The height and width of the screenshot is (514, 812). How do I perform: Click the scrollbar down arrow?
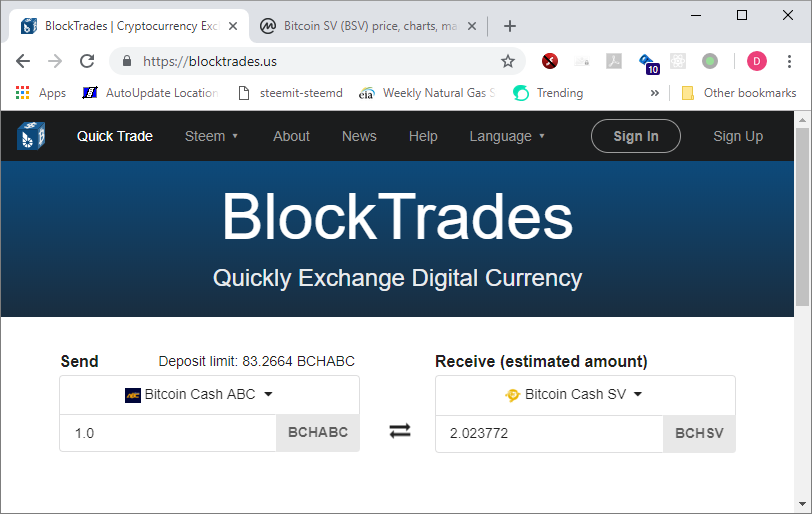pos(802,504)
